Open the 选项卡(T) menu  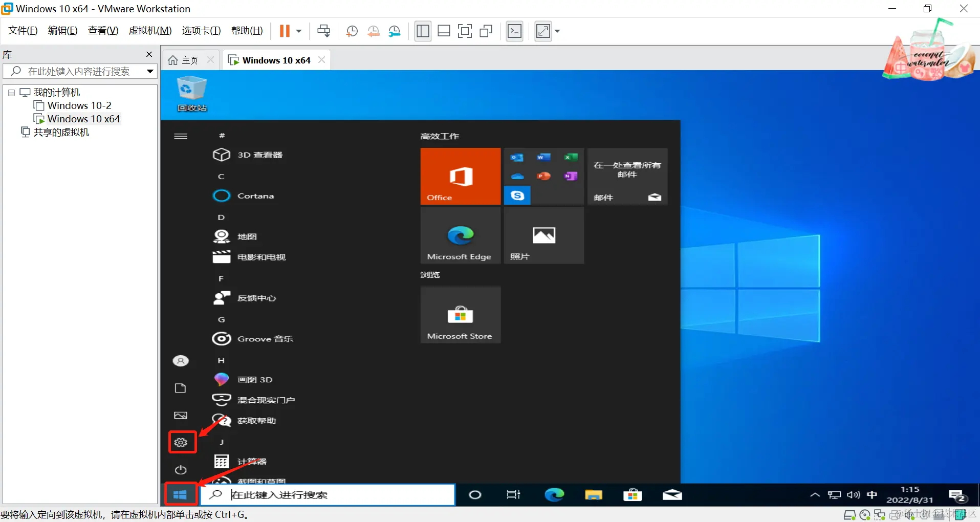201,31
